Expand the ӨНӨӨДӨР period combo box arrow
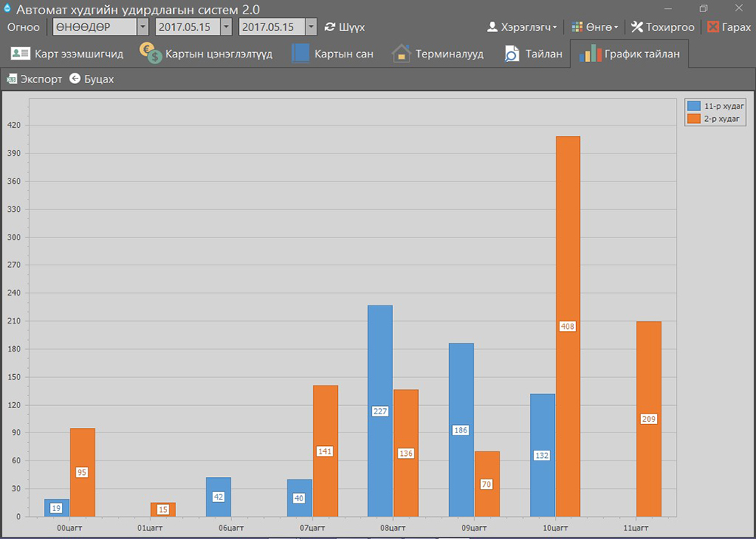The image size is (756, 539). click(143, 27)
